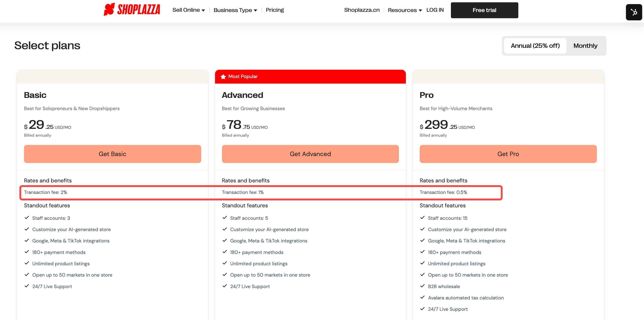The image size is (644, 320).
Task: Expand the Resources dropdown
Action: 405,10
